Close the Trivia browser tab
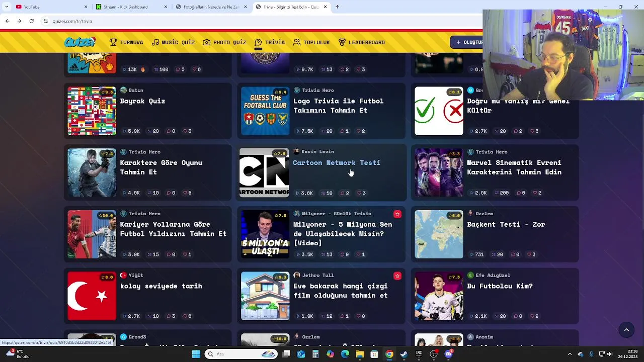This screenshot has height=362, width=644. point(325,7)
